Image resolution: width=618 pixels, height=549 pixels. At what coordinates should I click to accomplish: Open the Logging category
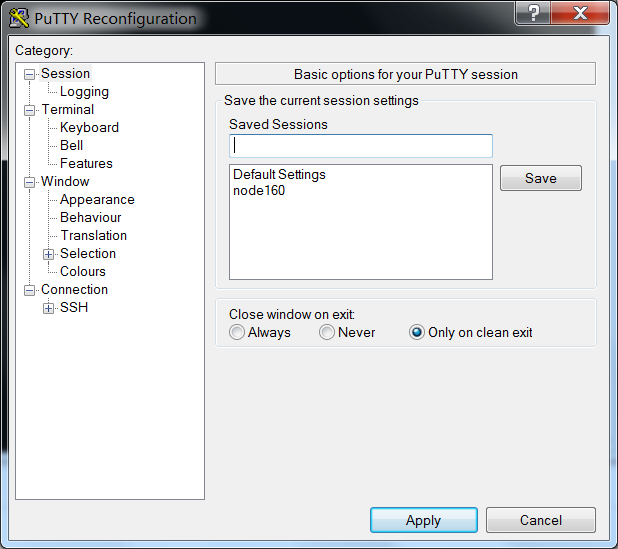pyautogui.click(x=84, y=91)
